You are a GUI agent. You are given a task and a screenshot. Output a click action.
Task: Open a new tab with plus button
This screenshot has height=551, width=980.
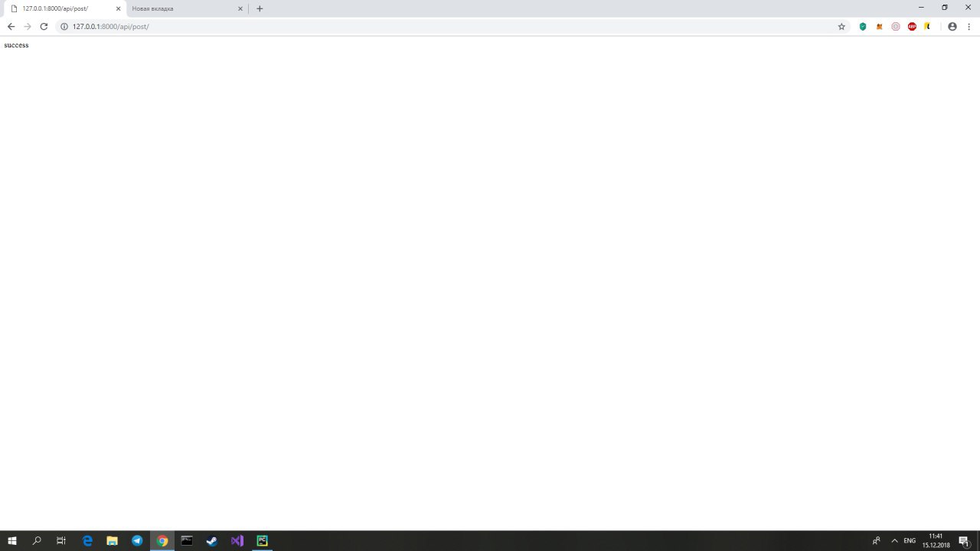point(260,8)
